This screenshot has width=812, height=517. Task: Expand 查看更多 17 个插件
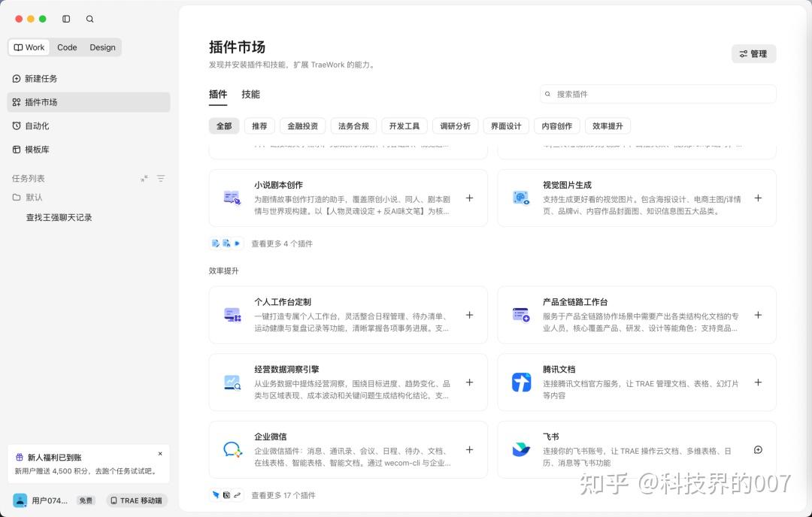pyautogui.click(x=283, y=495)
